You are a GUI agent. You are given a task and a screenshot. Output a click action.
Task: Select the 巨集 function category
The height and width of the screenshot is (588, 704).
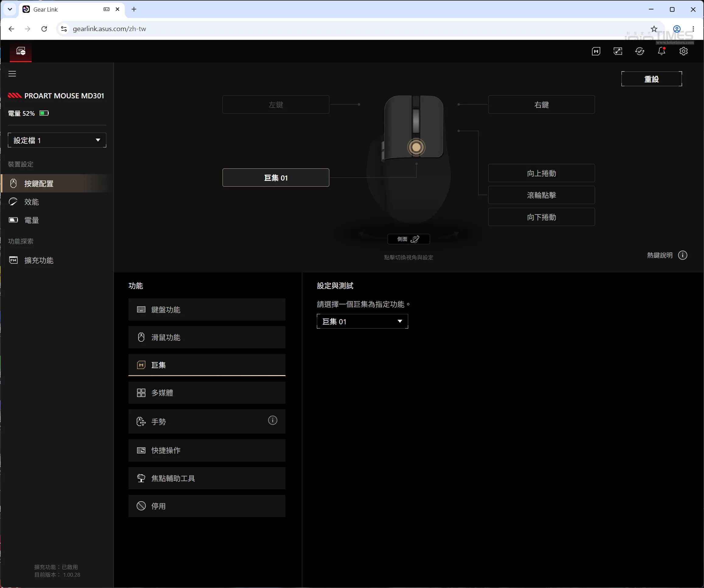pos(207,365)
